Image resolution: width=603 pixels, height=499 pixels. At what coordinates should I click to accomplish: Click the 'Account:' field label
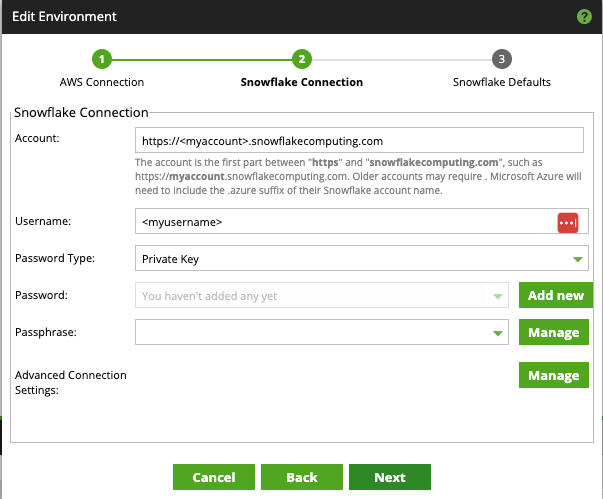37,138
